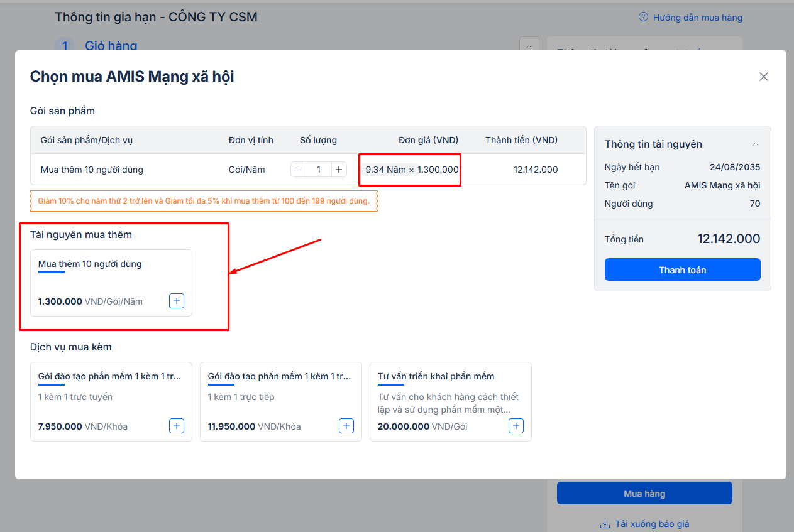Click the expiry date 24/08/2035
The image size is (794, 532).
(735, 167)
